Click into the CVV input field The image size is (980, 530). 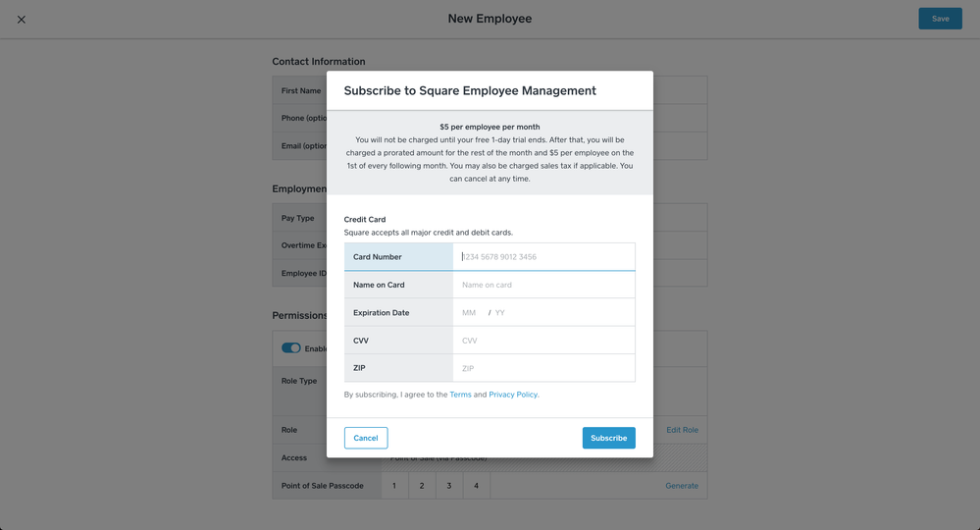point(543,341)
